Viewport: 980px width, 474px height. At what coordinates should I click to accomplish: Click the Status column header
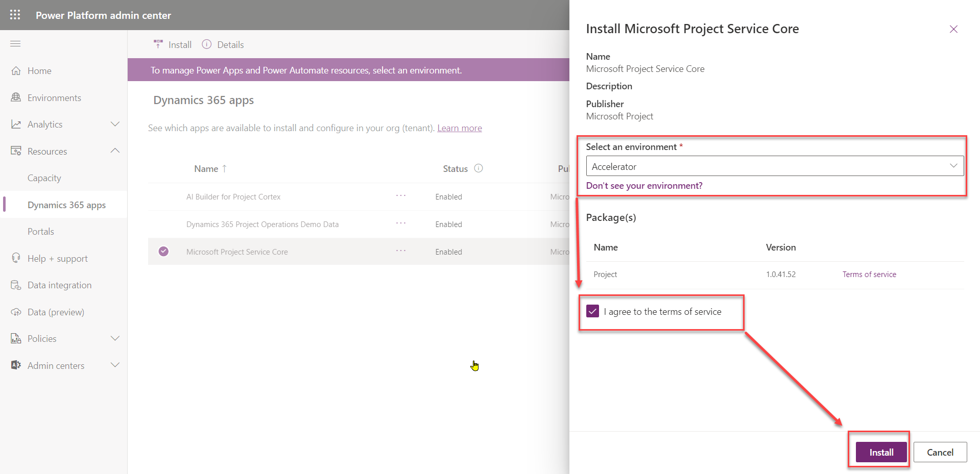[x=455, y=169]
